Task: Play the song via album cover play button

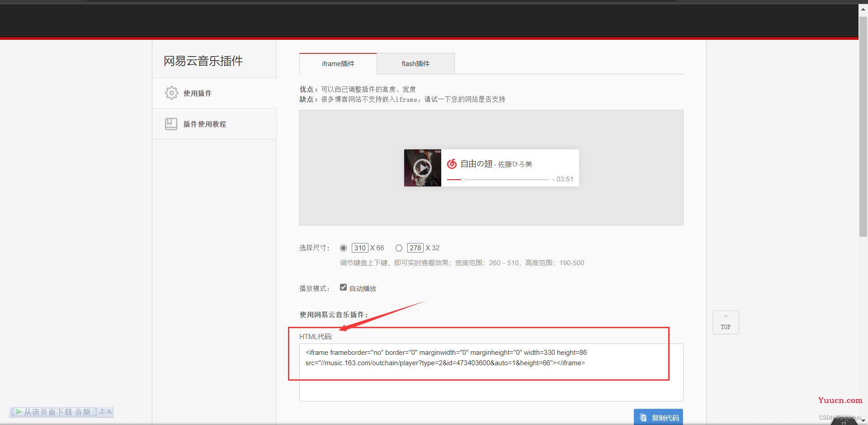Action: click(422, 168)
